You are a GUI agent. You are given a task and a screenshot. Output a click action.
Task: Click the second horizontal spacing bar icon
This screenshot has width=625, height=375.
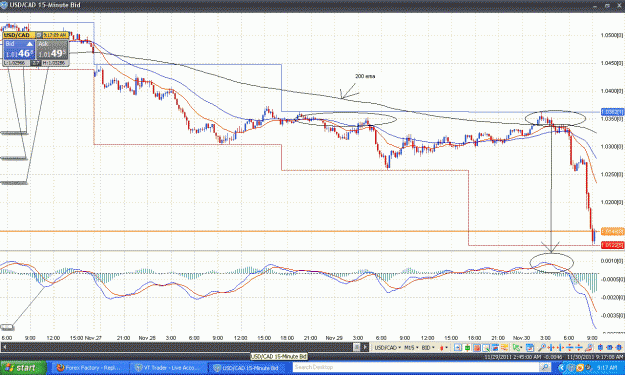click(560, 348)
